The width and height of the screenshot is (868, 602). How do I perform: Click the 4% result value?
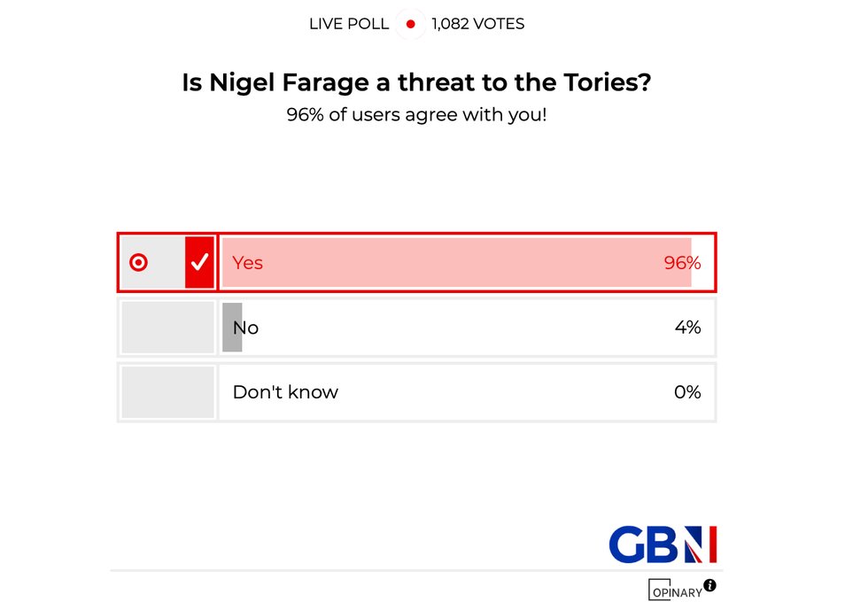point(687,328)
